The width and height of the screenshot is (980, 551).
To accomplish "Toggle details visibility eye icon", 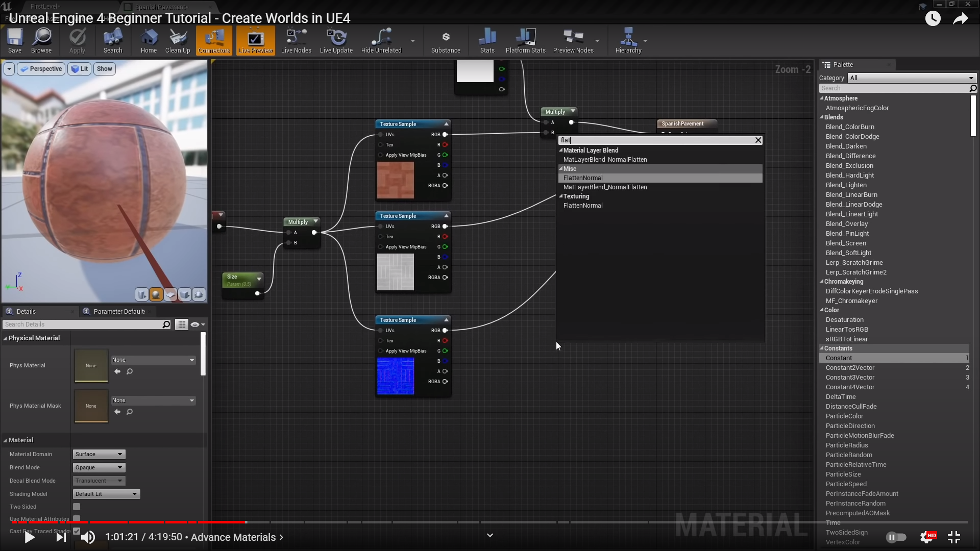I will [x=195, y=324].
